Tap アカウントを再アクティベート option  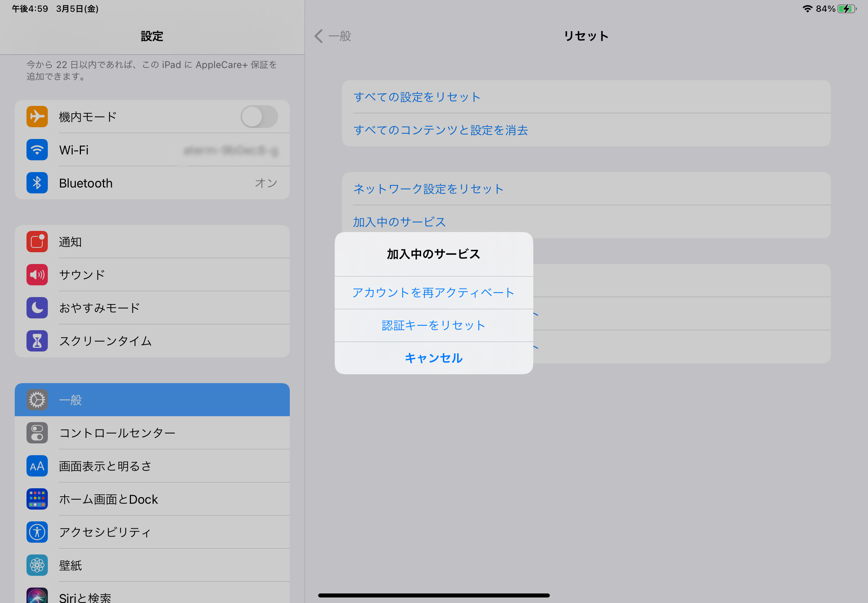point(433,292)
